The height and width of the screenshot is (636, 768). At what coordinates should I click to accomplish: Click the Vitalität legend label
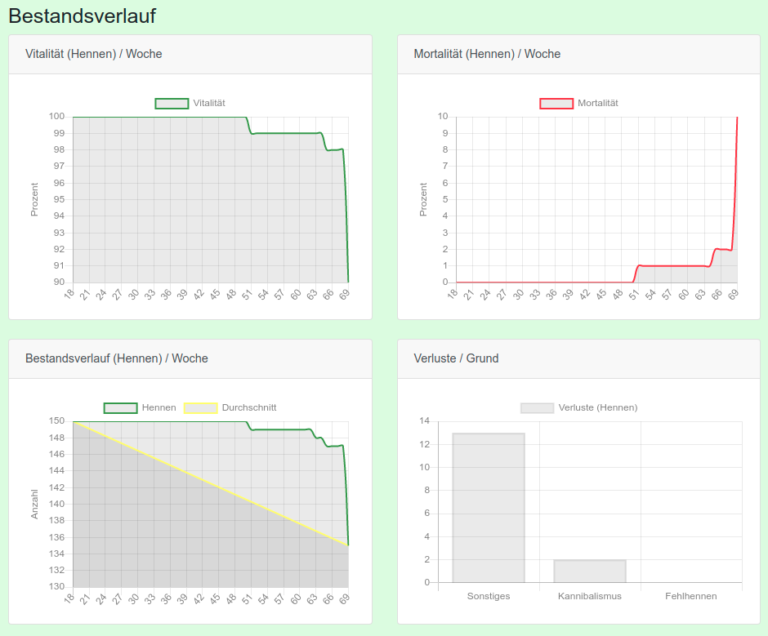(209, 103)
